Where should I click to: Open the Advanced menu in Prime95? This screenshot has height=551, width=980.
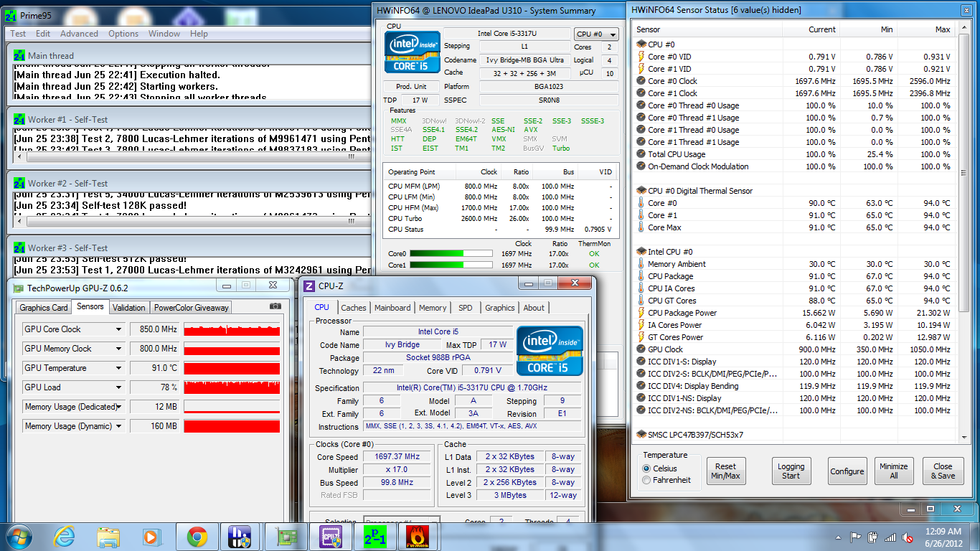[79, 34]
